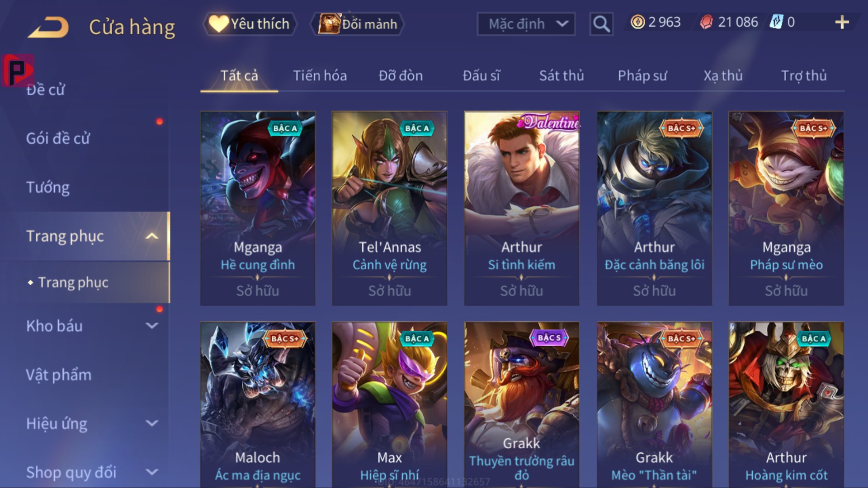The image size is (868, 488).
Task: Expand Shop quy đổi section
Action: 152,472
